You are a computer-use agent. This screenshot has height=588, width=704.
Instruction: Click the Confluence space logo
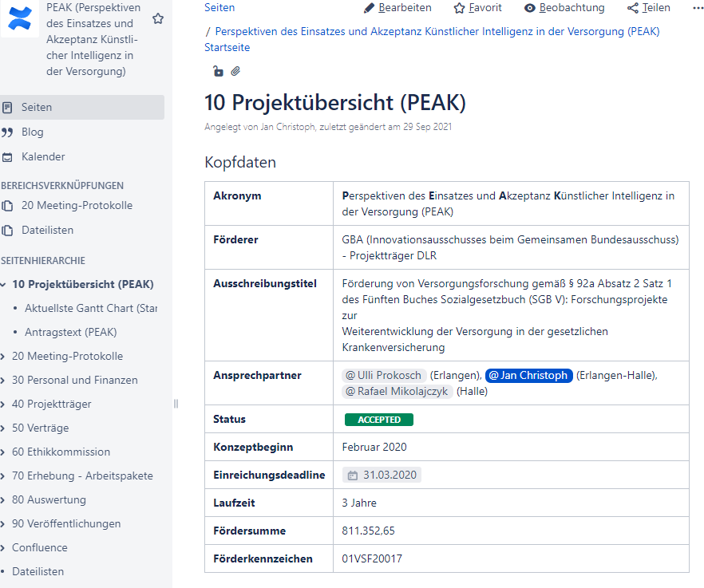[20, 18]
